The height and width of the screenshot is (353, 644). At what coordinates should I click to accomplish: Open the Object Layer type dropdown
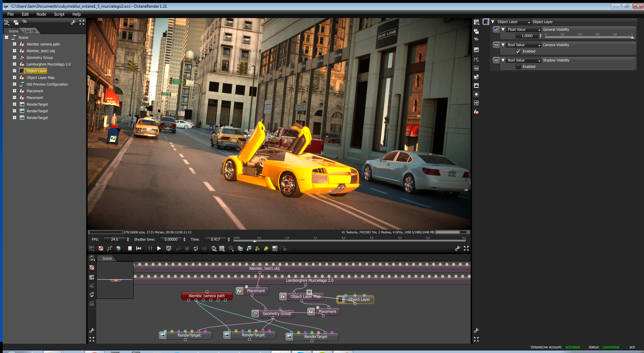[x=513, y=22]
